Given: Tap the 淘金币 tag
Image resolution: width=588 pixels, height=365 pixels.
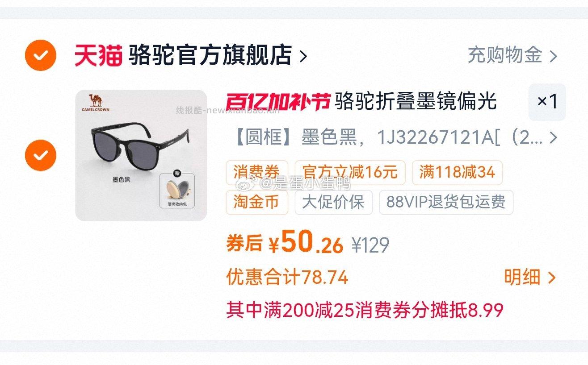Looking at the screenshot, I should [256, 202].
